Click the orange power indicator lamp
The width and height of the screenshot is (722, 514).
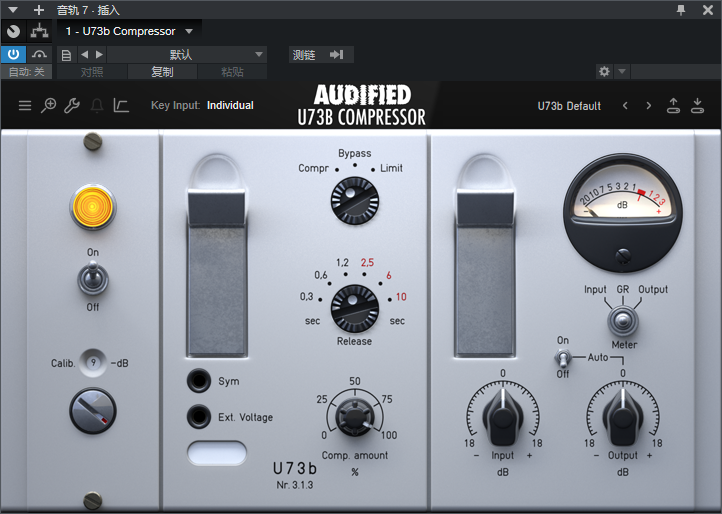click(93, 207)
